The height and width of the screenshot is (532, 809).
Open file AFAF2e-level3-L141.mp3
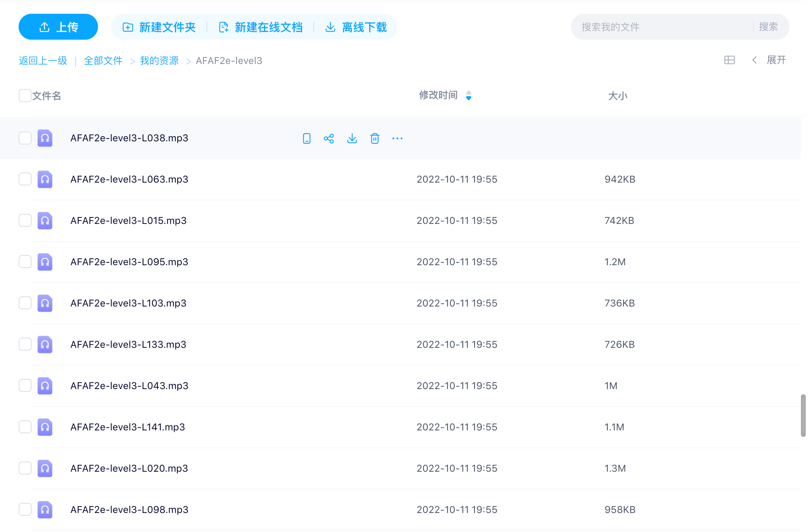pos(128,427)
